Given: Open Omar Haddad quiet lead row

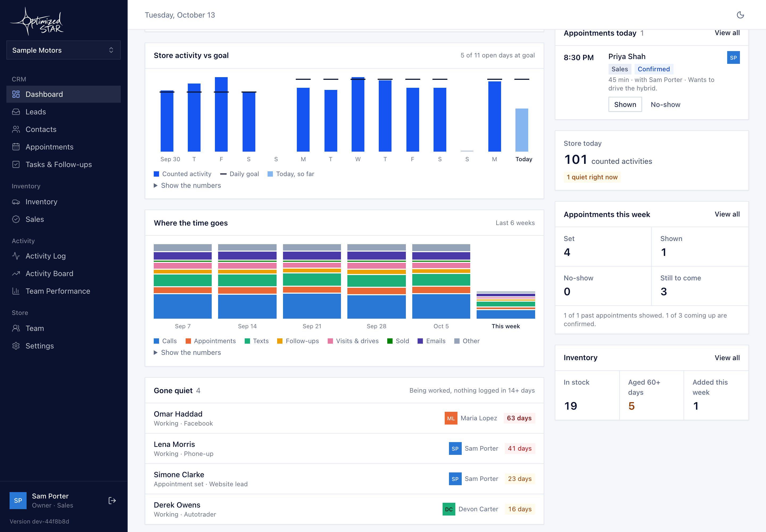Looking at the screenshot, I should (x=344, y=418).
